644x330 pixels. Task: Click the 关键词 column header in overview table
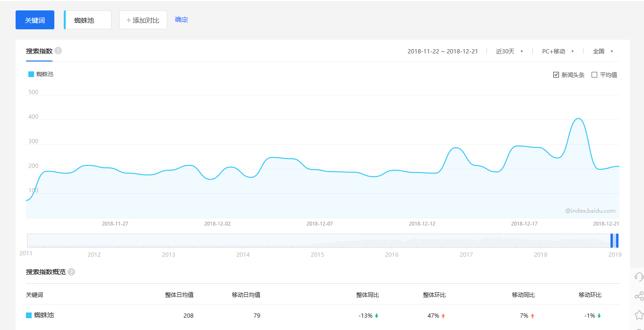(x=34, y=295)
